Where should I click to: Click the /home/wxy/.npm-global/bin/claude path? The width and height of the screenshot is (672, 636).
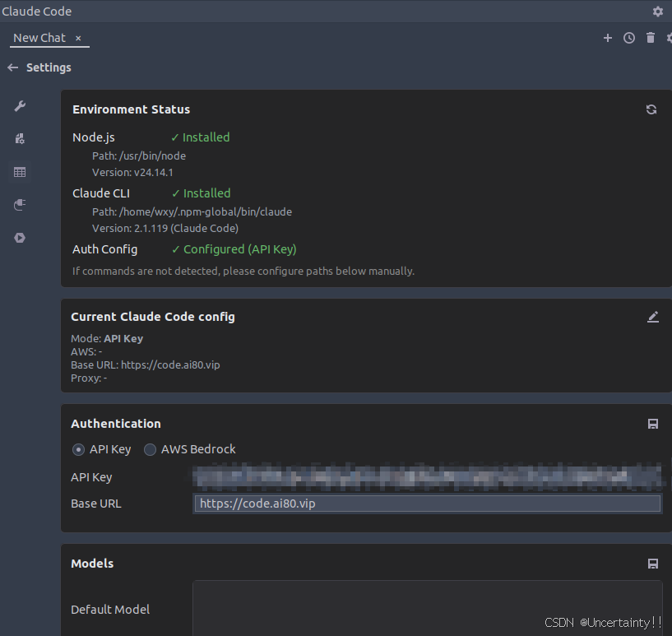(x=206, y=212)
